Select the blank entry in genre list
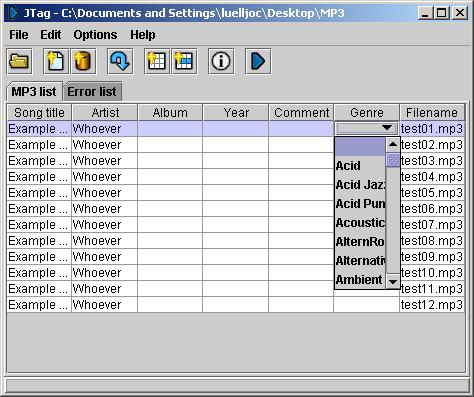Image resolution: width=474 pixels, height=397 pixels. pos(360,147)
